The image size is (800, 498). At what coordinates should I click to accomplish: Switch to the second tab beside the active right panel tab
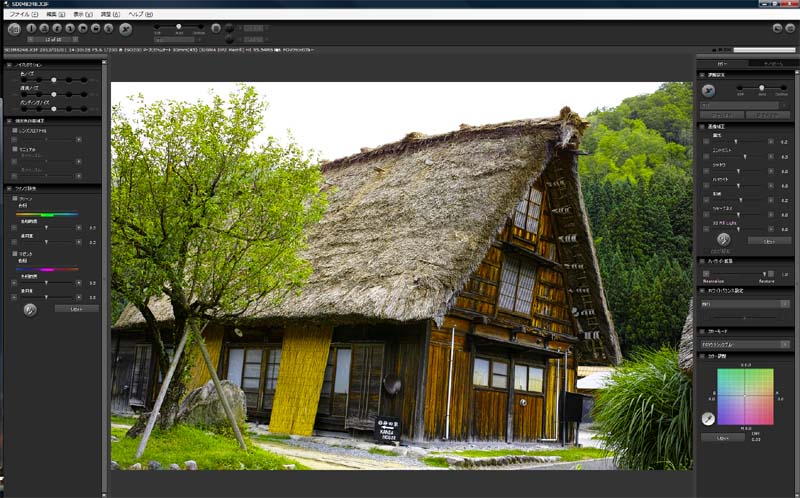[x=772, y=64]
